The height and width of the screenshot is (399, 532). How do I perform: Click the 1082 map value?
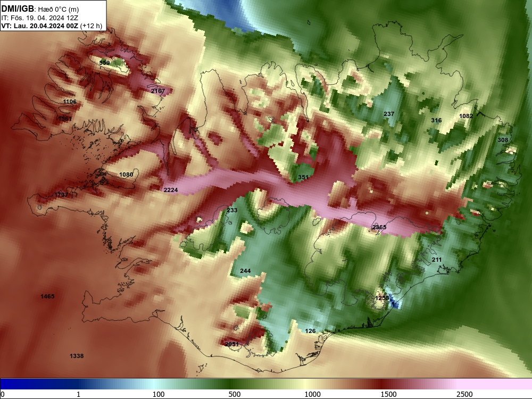466,115
